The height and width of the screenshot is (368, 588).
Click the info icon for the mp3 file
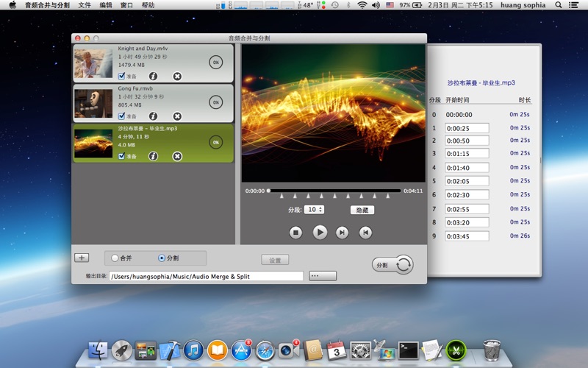(153, 156)
